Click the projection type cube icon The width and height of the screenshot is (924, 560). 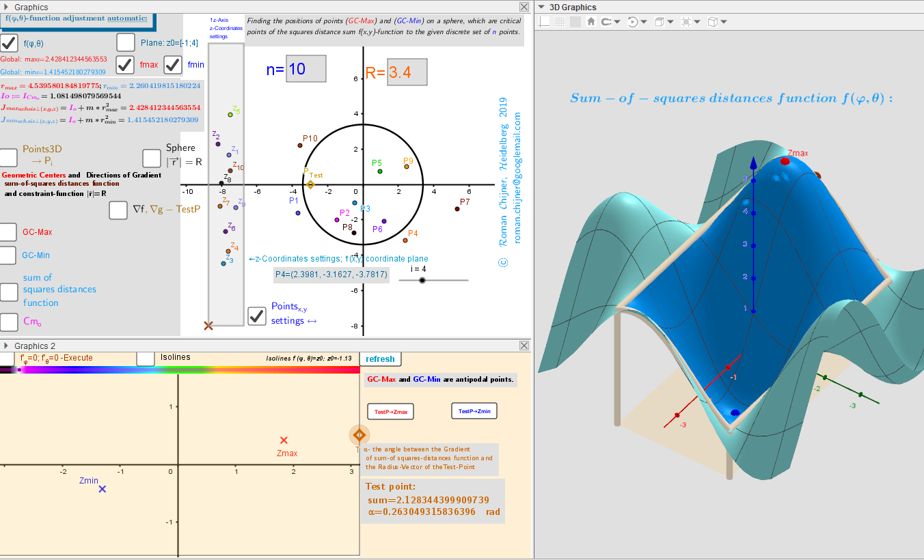pyautogui.click(x=713, y=22)
